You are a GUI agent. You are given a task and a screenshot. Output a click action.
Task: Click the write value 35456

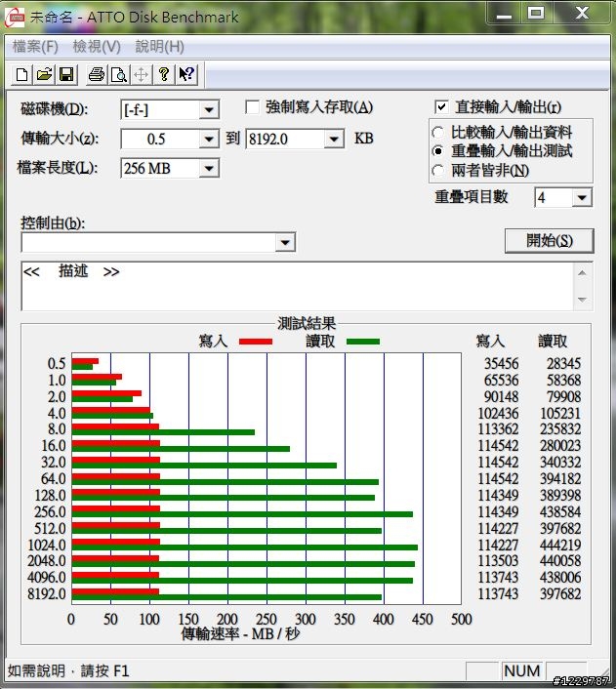coord(501,364)
